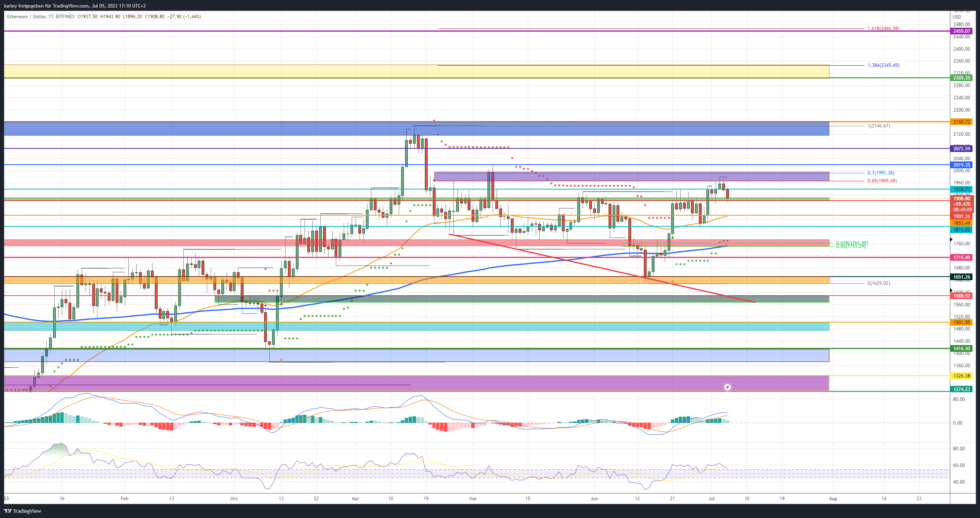980x518 pixels.
Task: Click the Feb label on time axis
Action: (x=124, y=499)
